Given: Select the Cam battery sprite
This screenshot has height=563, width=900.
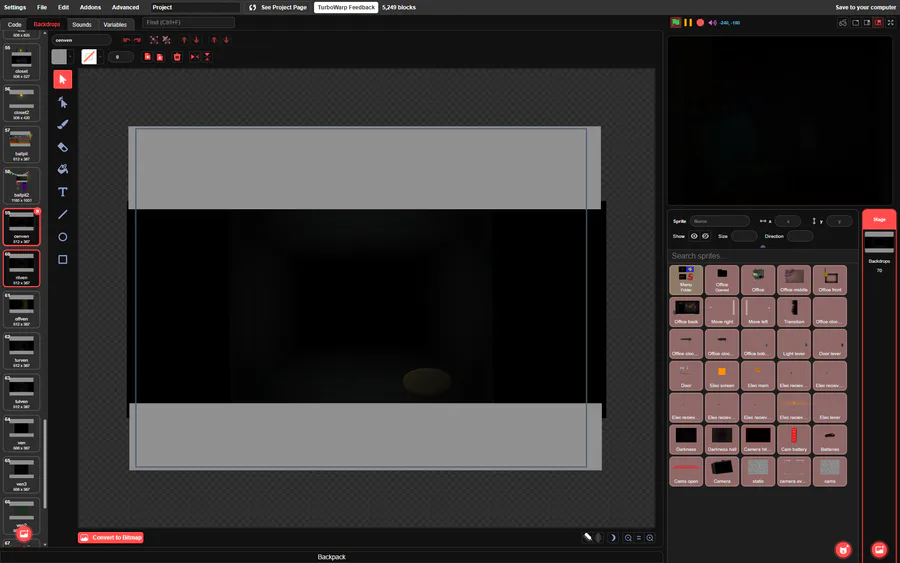Looking at the screenshot, I should pyautogui.click(x=794, y=440).
